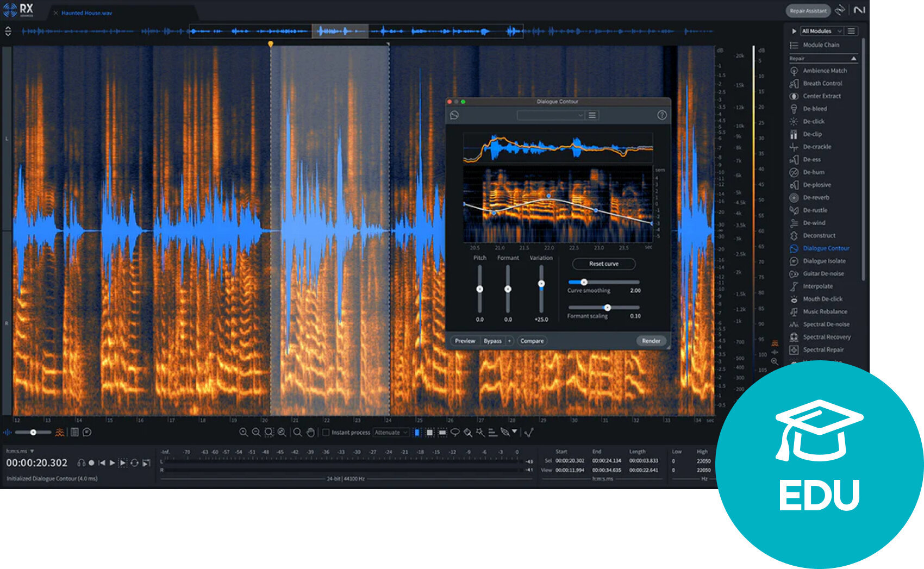Open the Attenuate mode dropdown

(390, 432)
